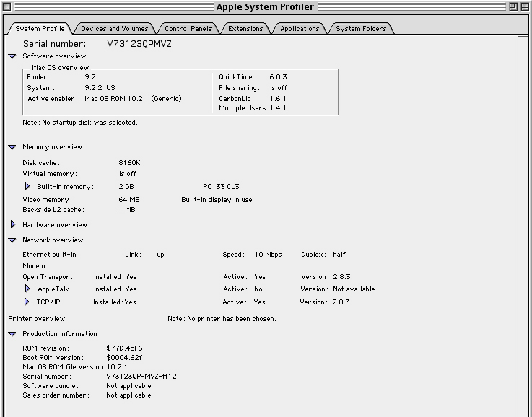The image size is (532, 417).
Task: Click the window collapse (windowshade) box
Action: click(x=524, y=6)
